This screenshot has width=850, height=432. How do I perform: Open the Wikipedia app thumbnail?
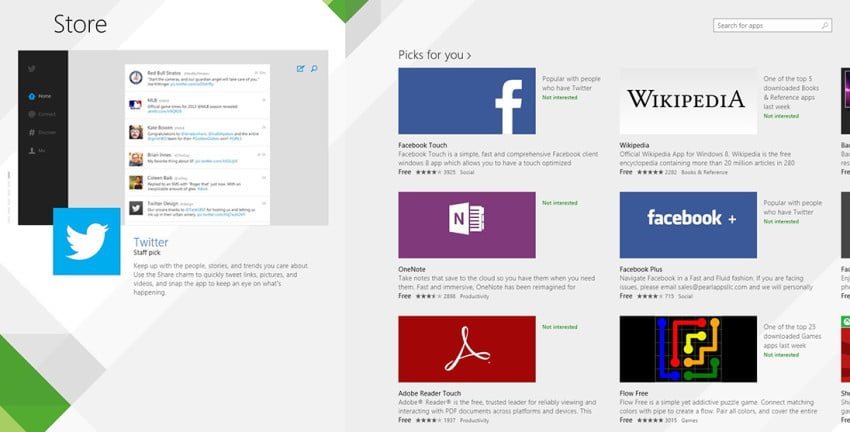[688, 101]
